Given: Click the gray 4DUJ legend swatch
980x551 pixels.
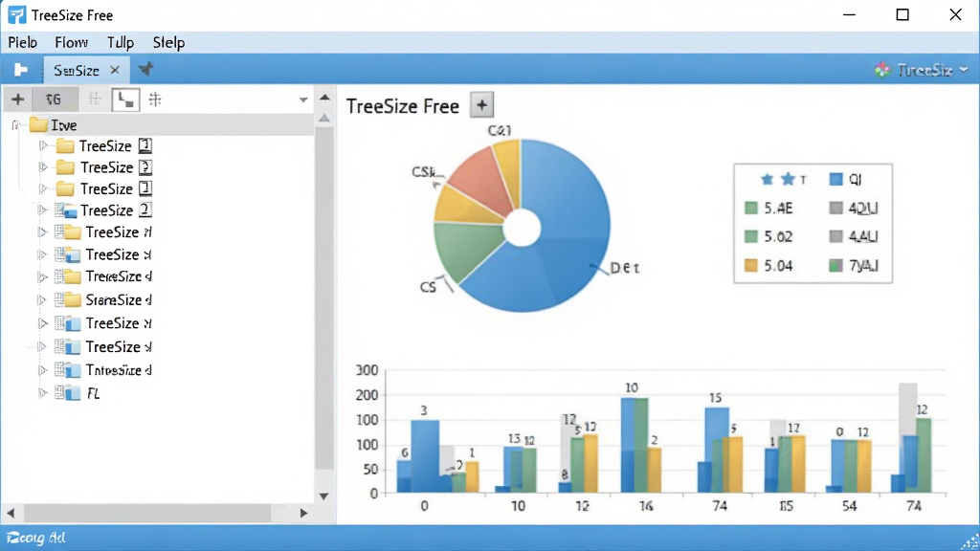Looking at the screenshot, I should click(835, 208).
